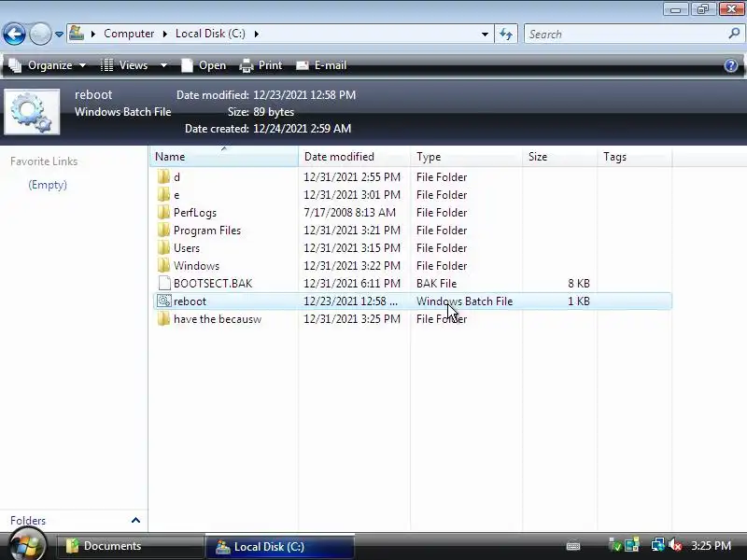Restore down the window
Viewport: 747px width, 560px height.
click(x=703, y=9)
